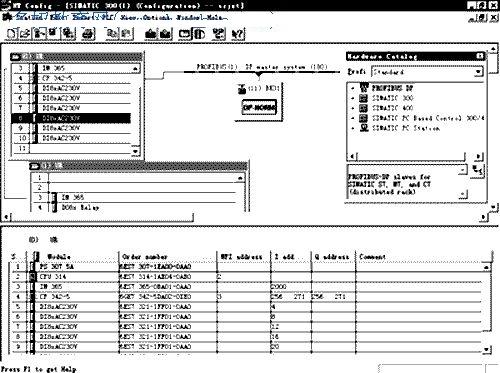
Task: Toggle the Hardware Catalog toolbar icon
Action: (x=199, y=34)
